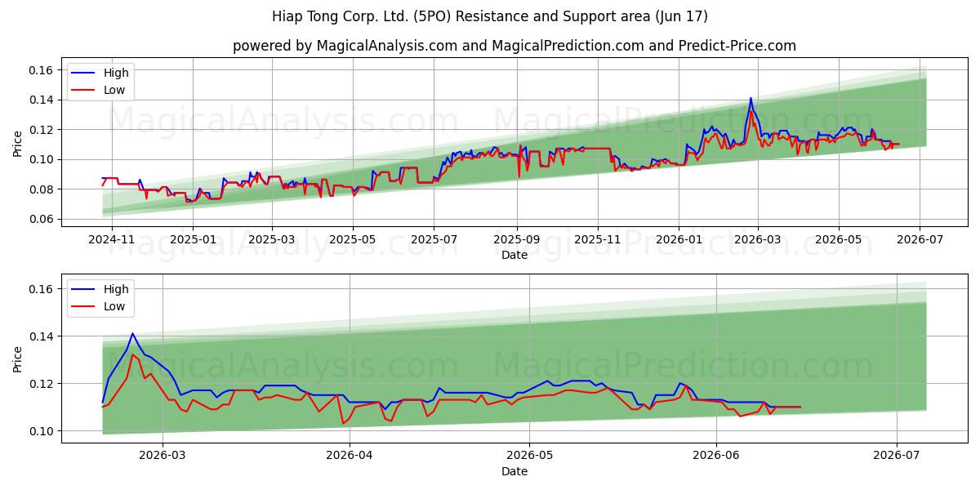Click the '2026-03' x-axis label in lower chart

162,457
